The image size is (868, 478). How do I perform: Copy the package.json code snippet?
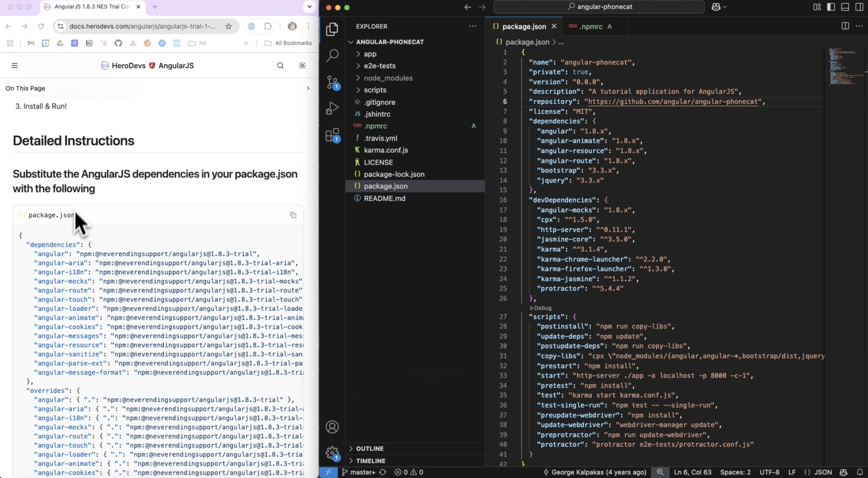coord(293,215)
